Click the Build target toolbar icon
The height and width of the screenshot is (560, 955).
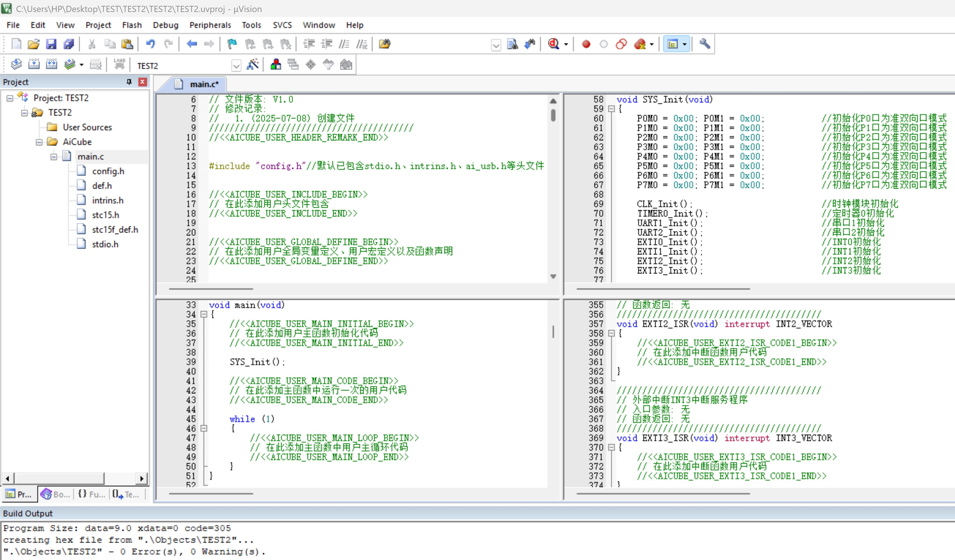(x=34, y=65)
